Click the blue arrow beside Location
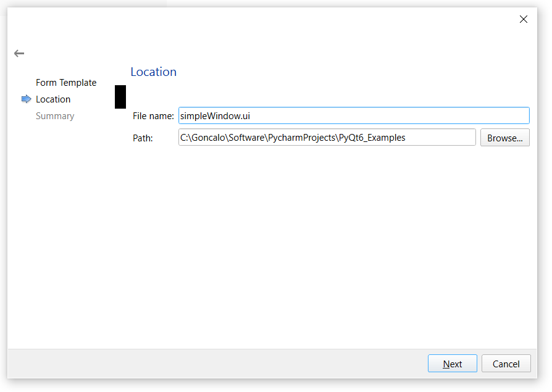This screenshot has height=392, width=552. 26,99
